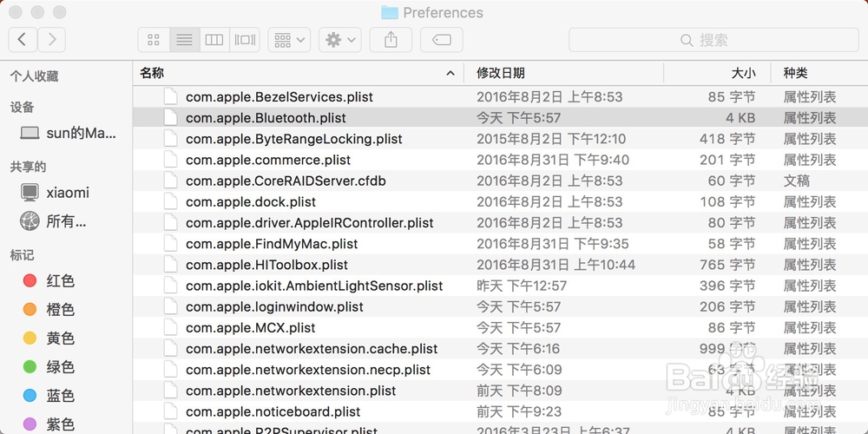The image size is (868, 434).
Task: Click file icon of com.apple.MCX.plist
Action: click(170, 327)
